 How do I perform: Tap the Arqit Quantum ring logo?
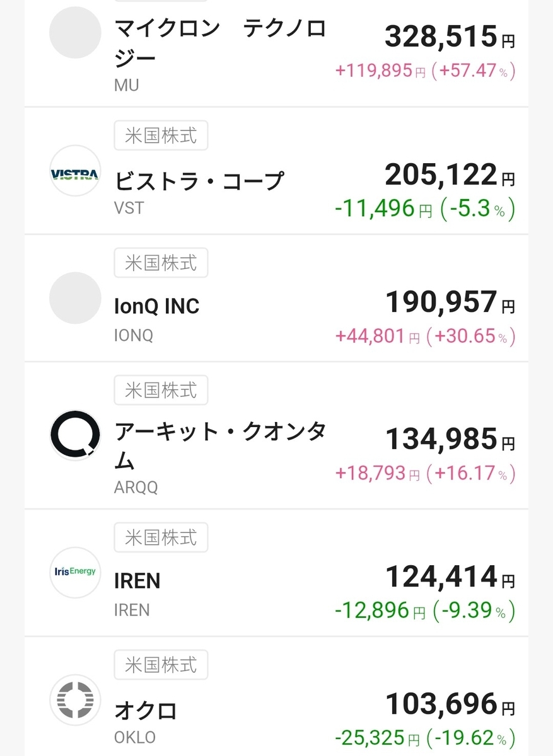[x=75, y=435]
